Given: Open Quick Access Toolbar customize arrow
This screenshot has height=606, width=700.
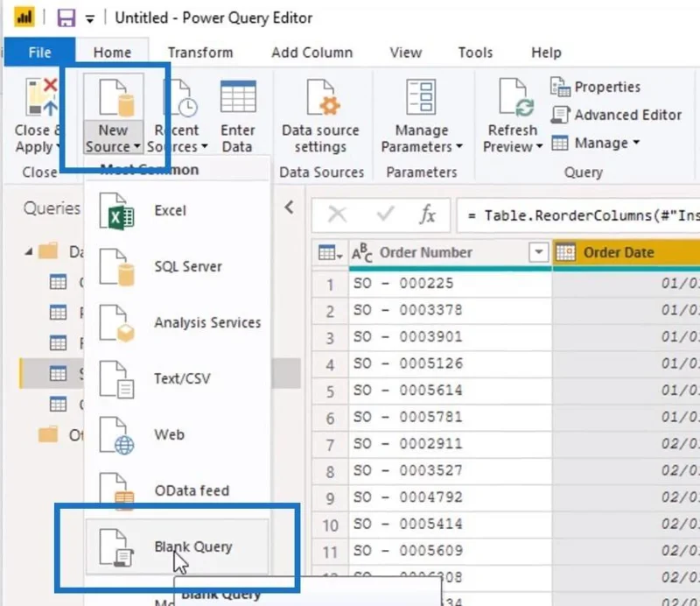Looking at the screenshot, I should (90, 18).
